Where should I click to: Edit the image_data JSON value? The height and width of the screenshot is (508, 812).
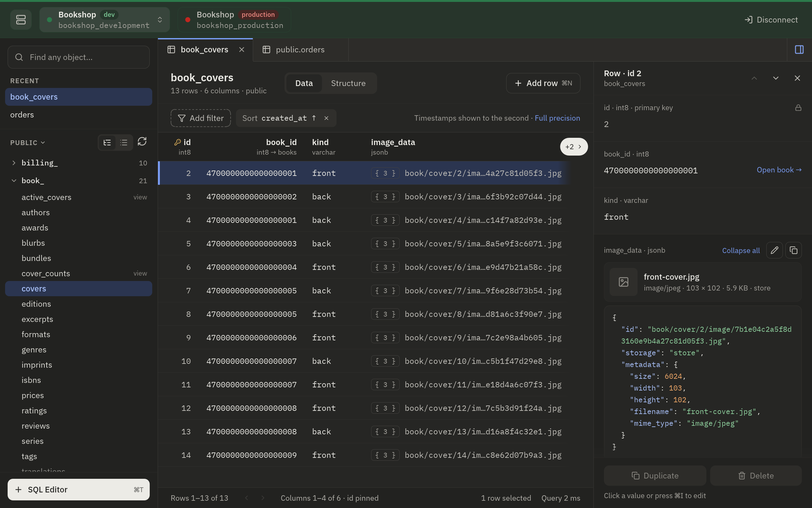click(x=775, y=250)
